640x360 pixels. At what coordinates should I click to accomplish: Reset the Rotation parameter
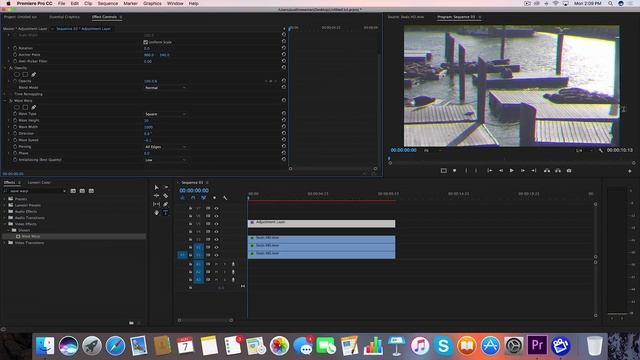click(x=284, y=48)
